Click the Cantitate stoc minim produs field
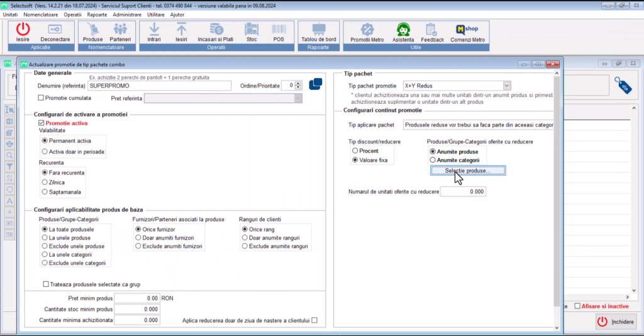 136,310
